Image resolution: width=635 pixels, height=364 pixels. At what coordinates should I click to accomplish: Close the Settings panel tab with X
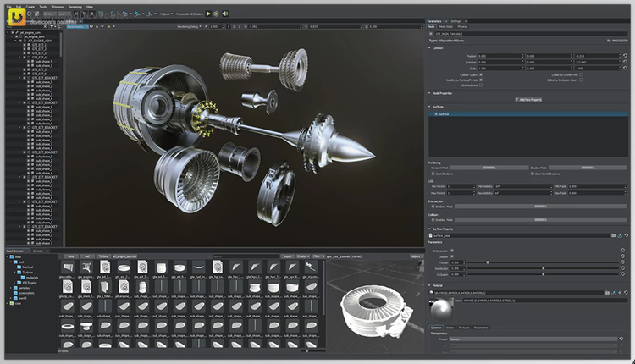point(466,21)
